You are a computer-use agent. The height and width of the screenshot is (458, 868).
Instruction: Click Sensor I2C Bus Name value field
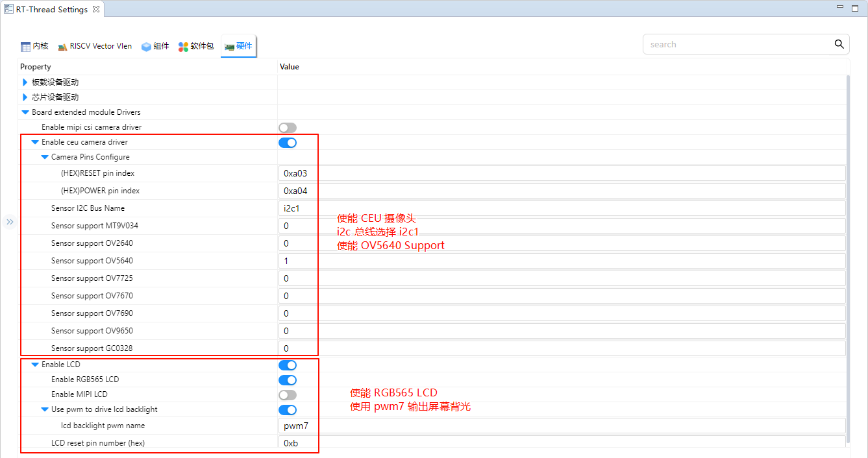(x=562, y=208)
